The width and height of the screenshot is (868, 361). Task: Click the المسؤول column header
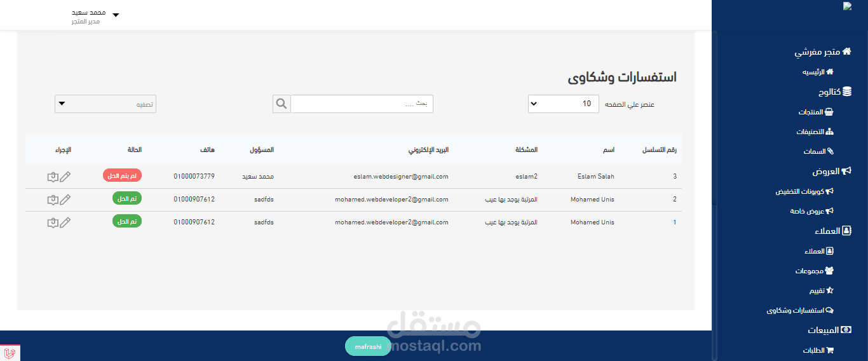pos(262,150)
